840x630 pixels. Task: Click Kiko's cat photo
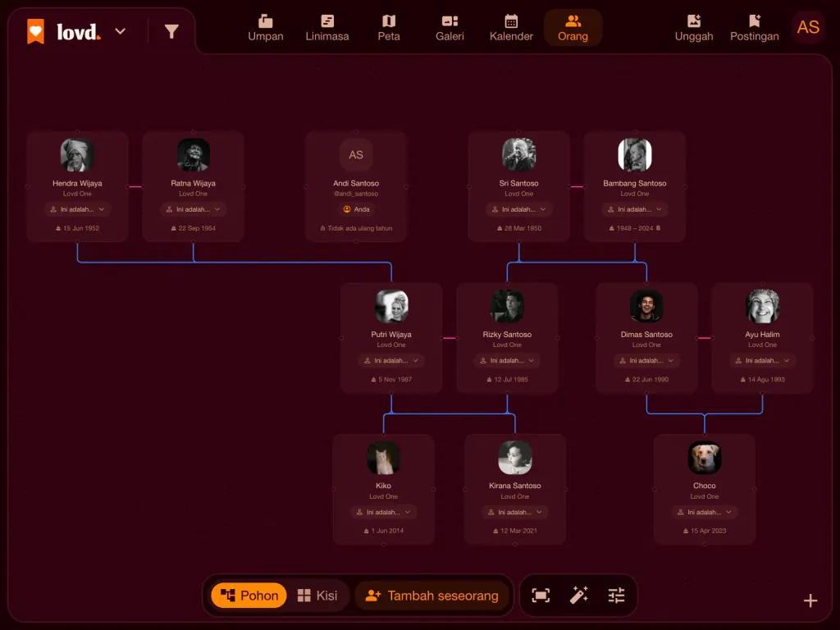384,458
